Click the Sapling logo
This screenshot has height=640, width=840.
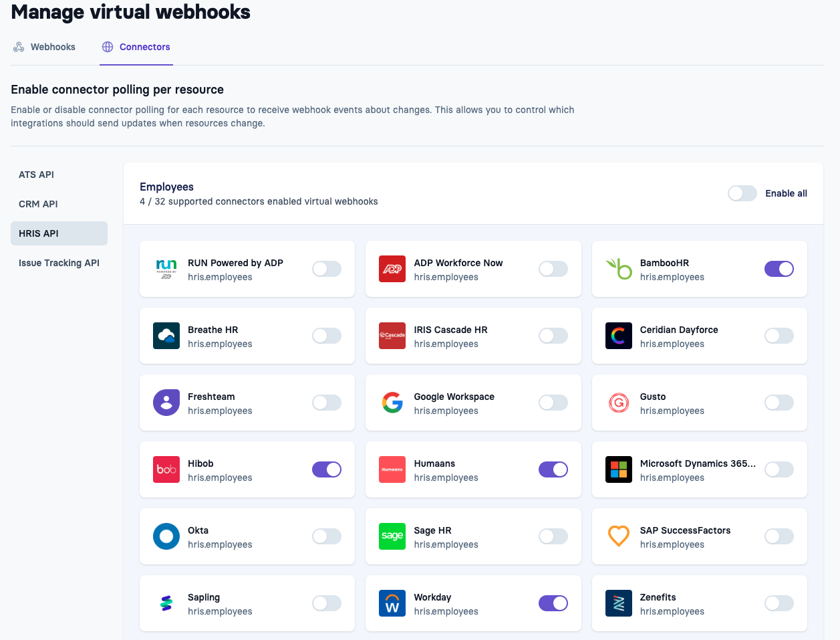(x=166, y=603)
